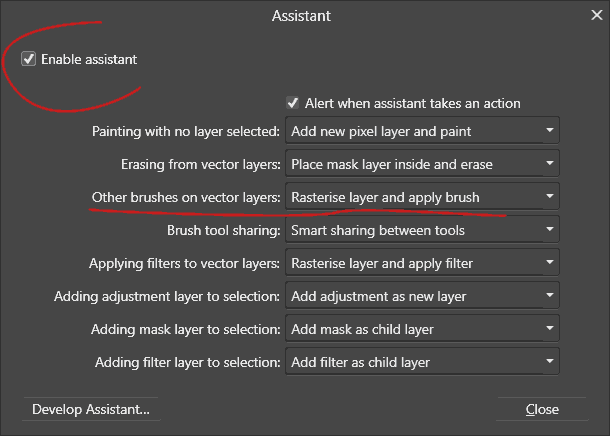This screenshot has height=436, width=610.
Task: Dismiss the Assistant dialog with the X
Action: coord(596,15)
